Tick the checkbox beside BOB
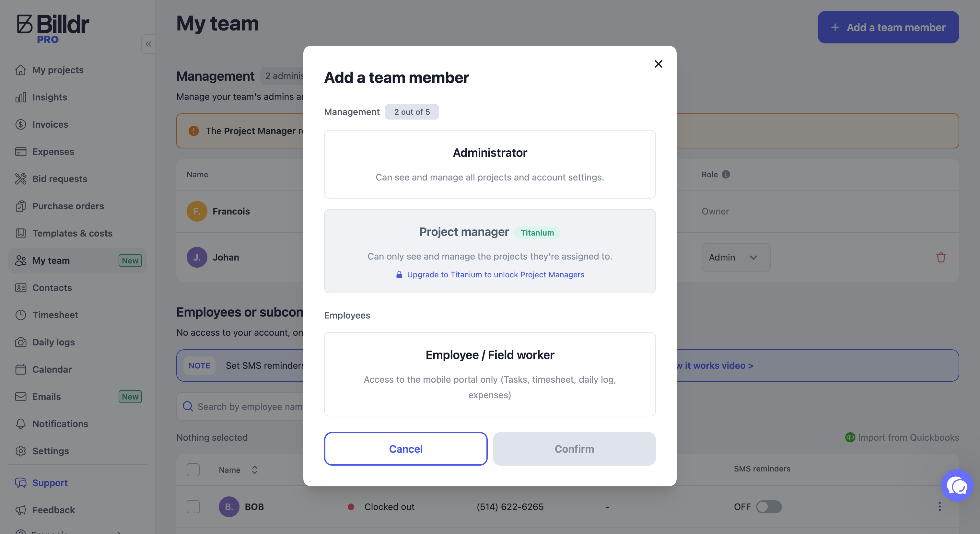This screenshot has height=534, width=980. (193, 506)
